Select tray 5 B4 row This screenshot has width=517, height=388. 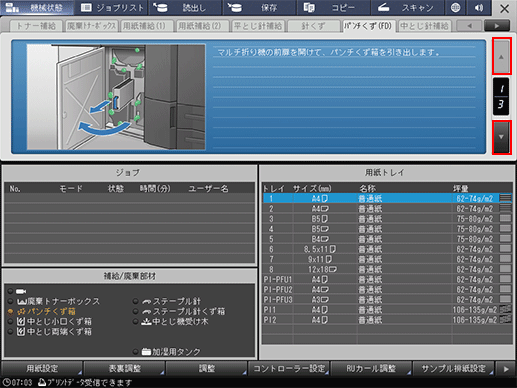click(x=387, y=239)
